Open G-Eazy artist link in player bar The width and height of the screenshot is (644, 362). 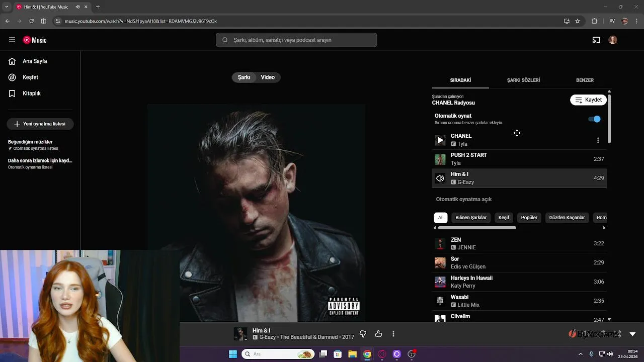268,337
